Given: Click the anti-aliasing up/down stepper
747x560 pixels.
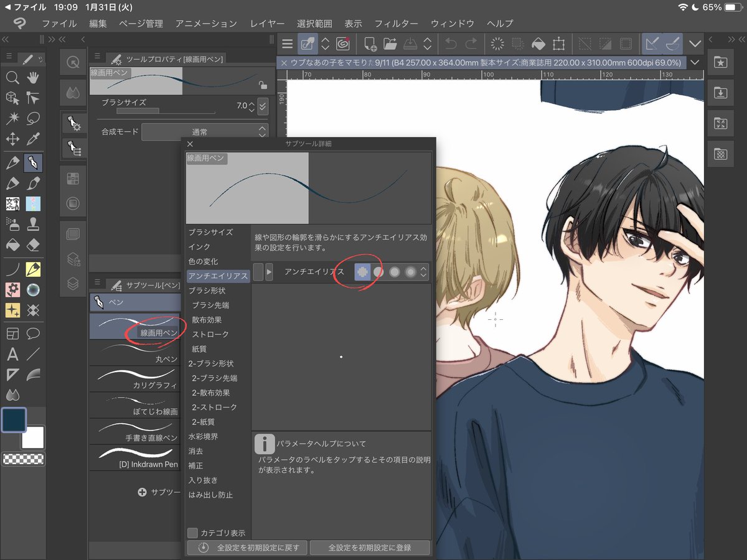Looking at the screenshot, I should click(424, 272).
